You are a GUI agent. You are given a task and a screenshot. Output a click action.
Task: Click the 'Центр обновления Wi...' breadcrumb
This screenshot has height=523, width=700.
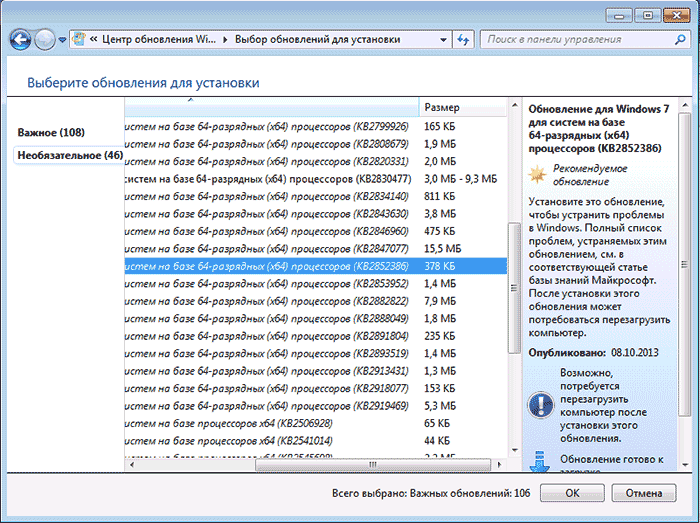pyautogui.click(x=159, y=39)
